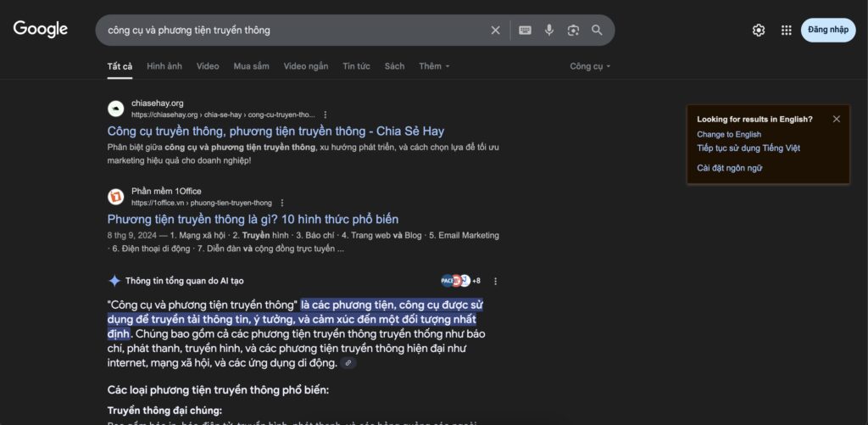Select the Tất cả tab

coord(120,66)
